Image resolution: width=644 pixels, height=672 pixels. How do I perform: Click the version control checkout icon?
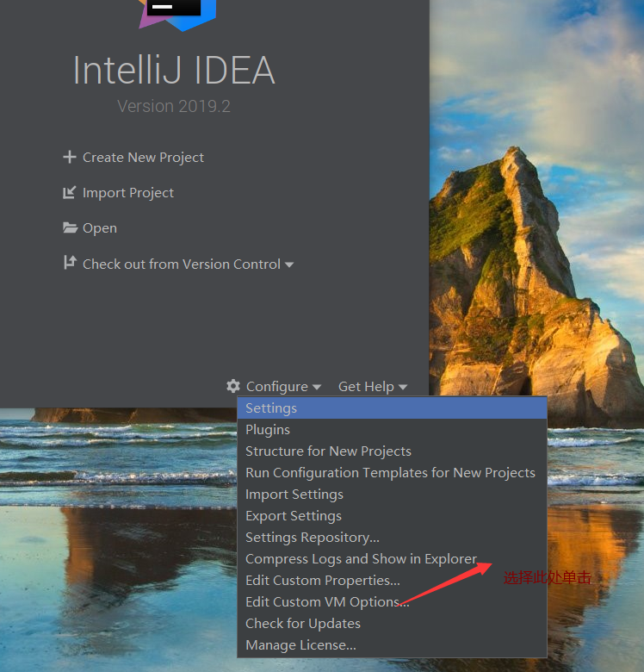tap(70, 262)
